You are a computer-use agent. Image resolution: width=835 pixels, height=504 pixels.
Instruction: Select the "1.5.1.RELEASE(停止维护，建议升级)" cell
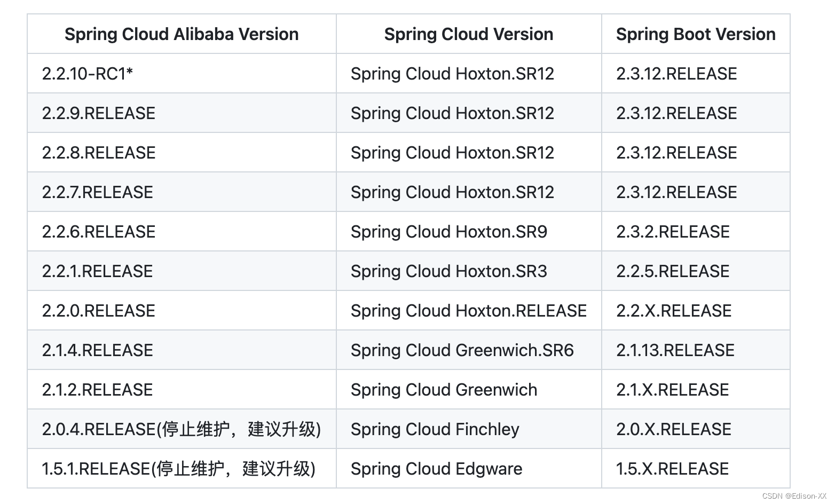point(182,469)
